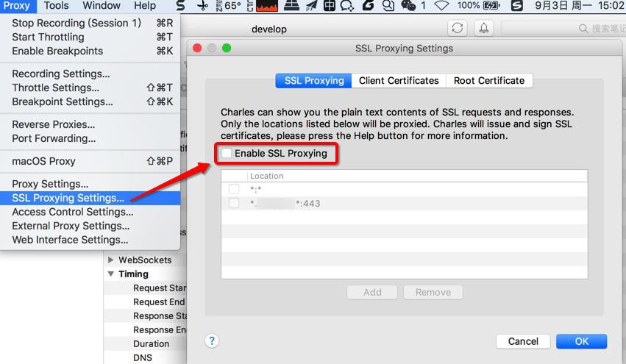Toggle macOS Proxy menu item

point(90,161)
